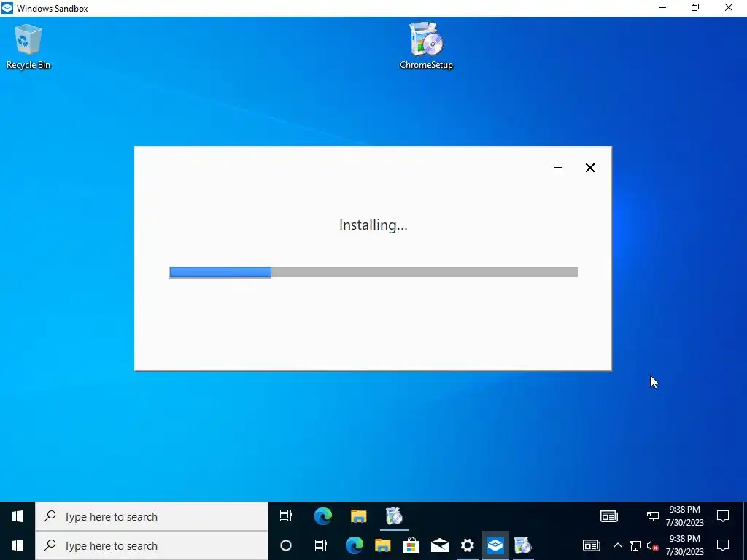The width and height of the screenshot is (747, 560).
Task: Open the sandbox clock showing 9:38 PM
Action: click(684, 516)
